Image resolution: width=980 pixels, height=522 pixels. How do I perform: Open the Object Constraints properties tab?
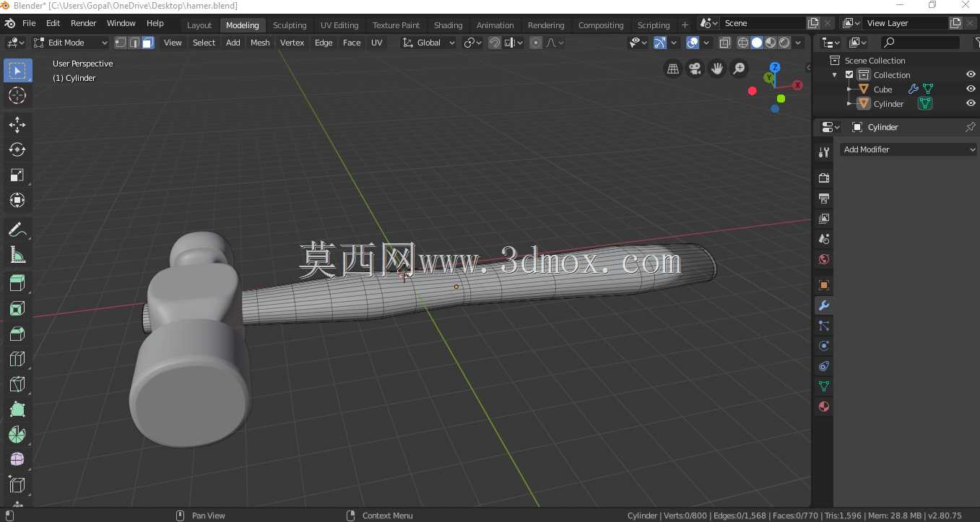pos(823,366)
